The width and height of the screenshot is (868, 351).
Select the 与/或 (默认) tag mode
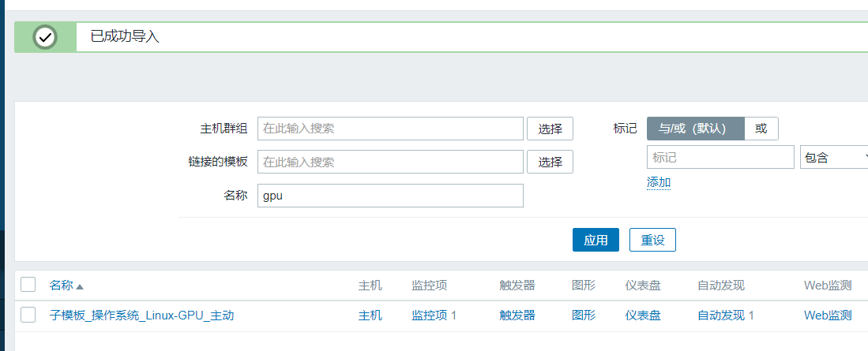click(695, 129)
